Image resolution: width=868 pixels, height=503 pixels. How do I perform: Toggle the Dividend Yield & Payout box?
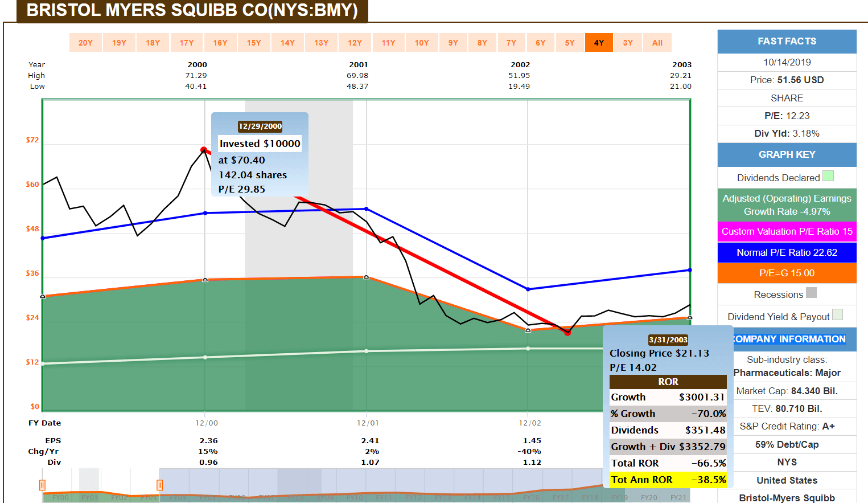coord(837,314)
